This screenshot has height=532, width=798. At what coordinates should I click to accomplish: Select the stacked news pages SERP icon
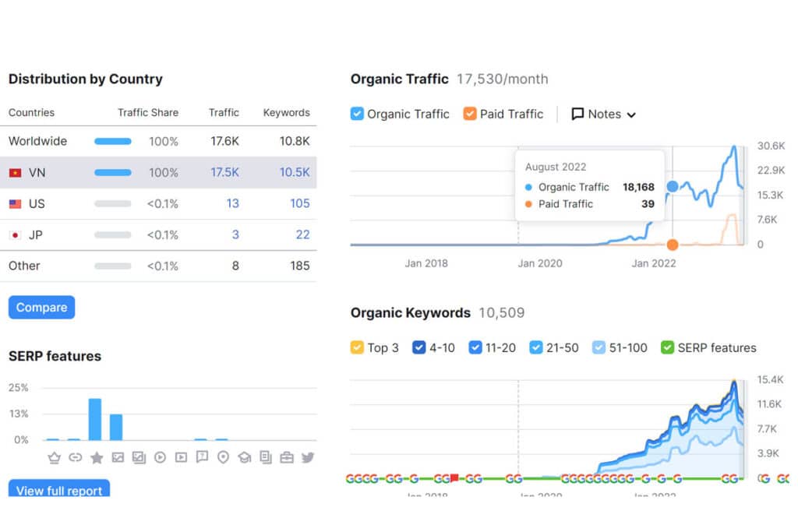(266, 457)
